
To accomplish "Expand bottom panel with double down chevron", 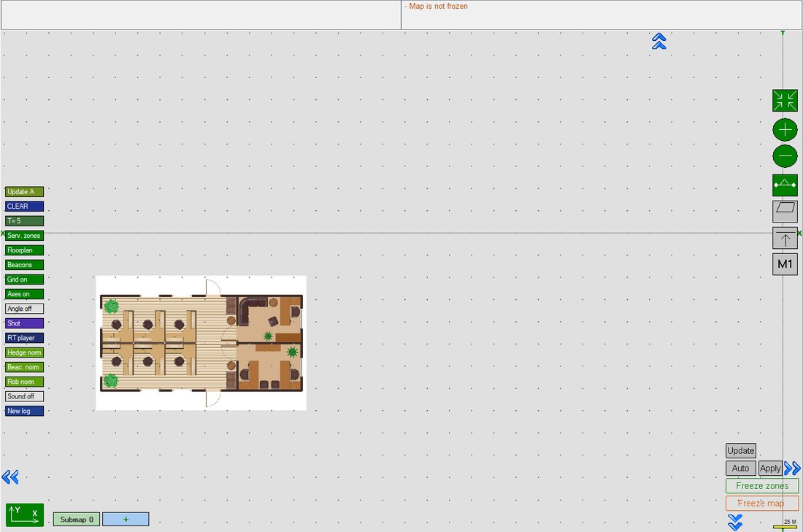I will point(735,523).
